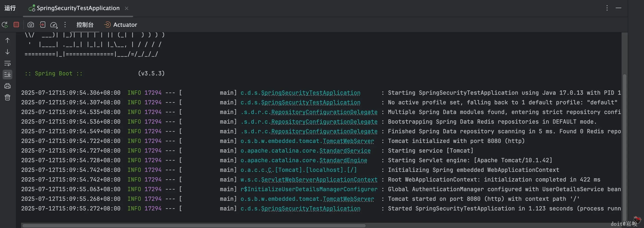
Task: Print the console output
Action: tap(7, 86)
